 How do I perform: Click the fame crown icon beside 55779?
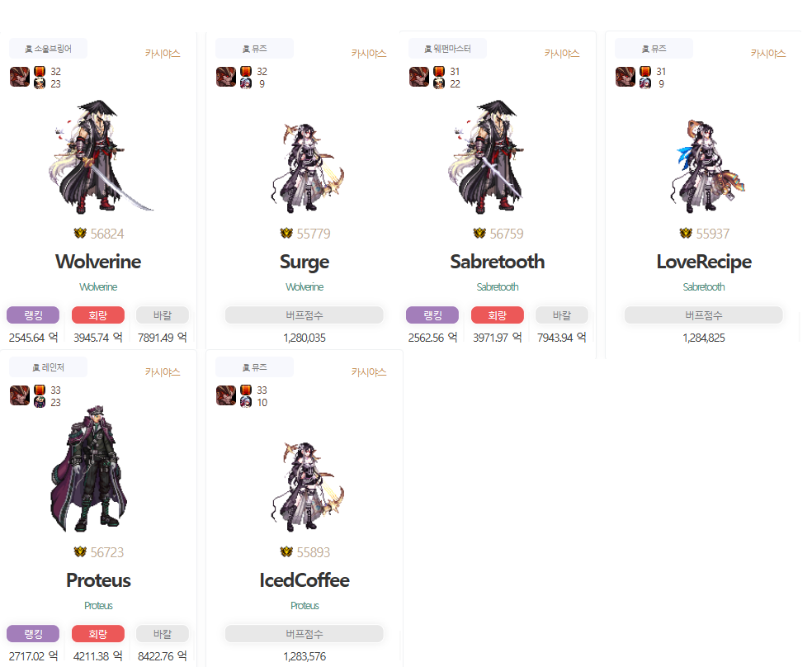click(x=286, y=234)
